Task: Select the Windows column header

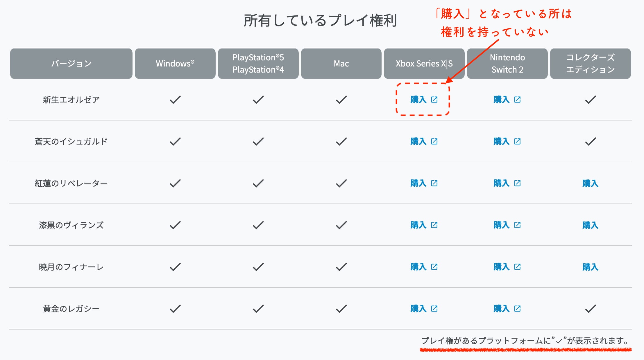Action: pyautogui.click(x=175, y=64)
